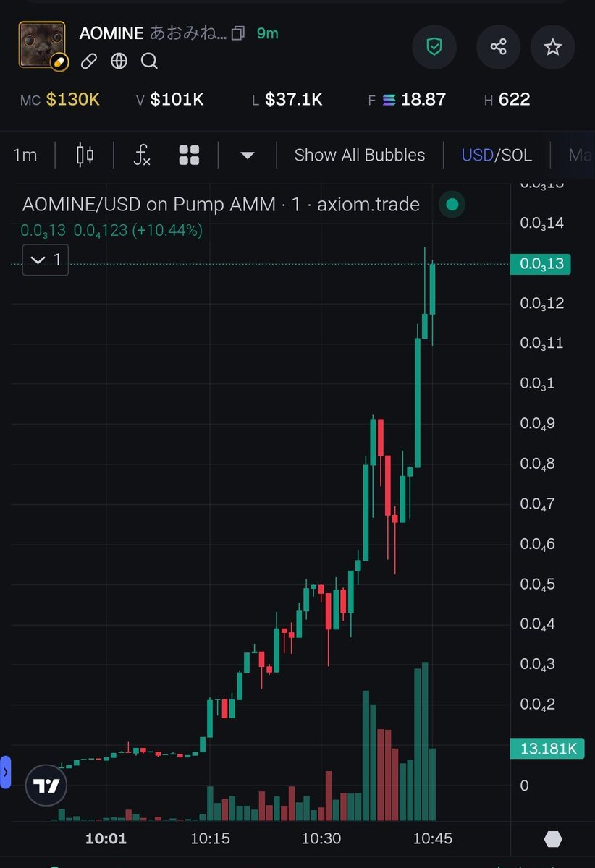The width and height of the screenshot is (595, 868).
Task: Share this AOMINE token page
Action: pos(498,47)
